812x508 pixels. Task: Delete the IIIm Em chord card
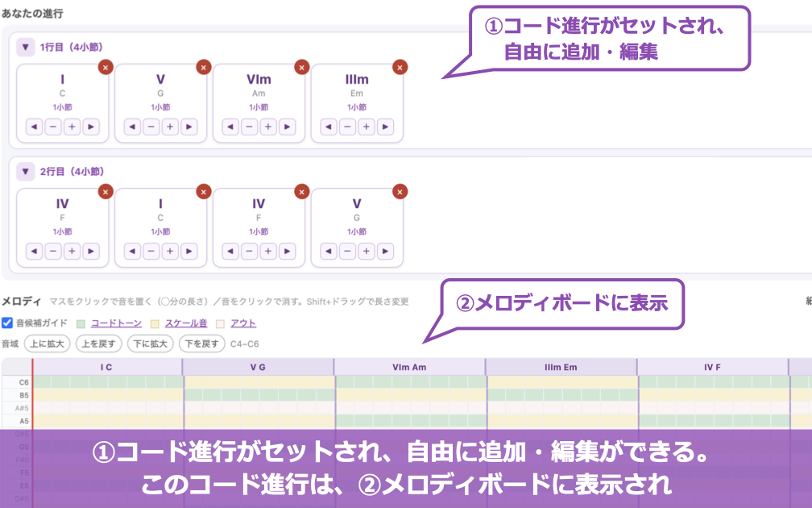(x=400, y=68)
